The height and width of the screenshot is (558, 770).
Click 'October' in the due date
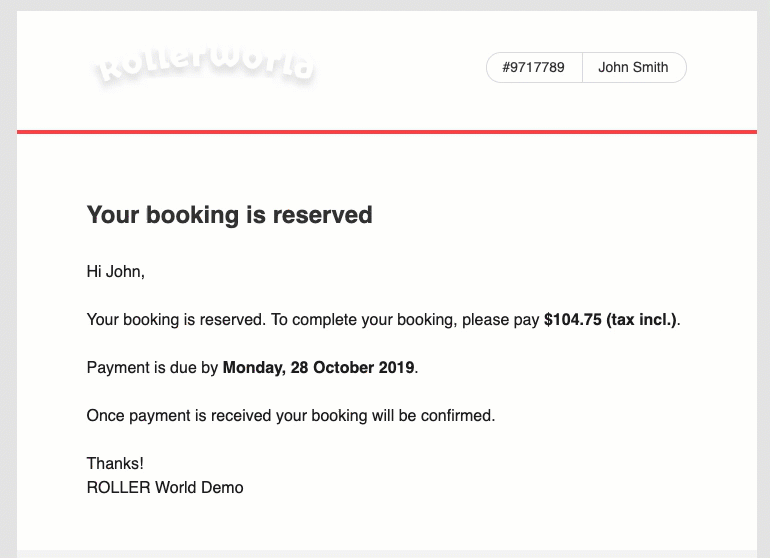click(344, 367)
